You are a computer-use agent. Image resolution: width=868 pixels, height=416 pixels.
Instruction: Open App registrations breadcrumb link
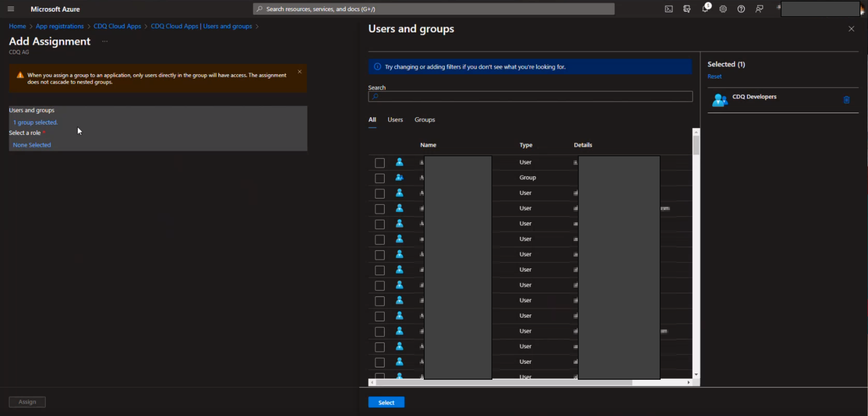pyautogui.click(x=60, y=26)
